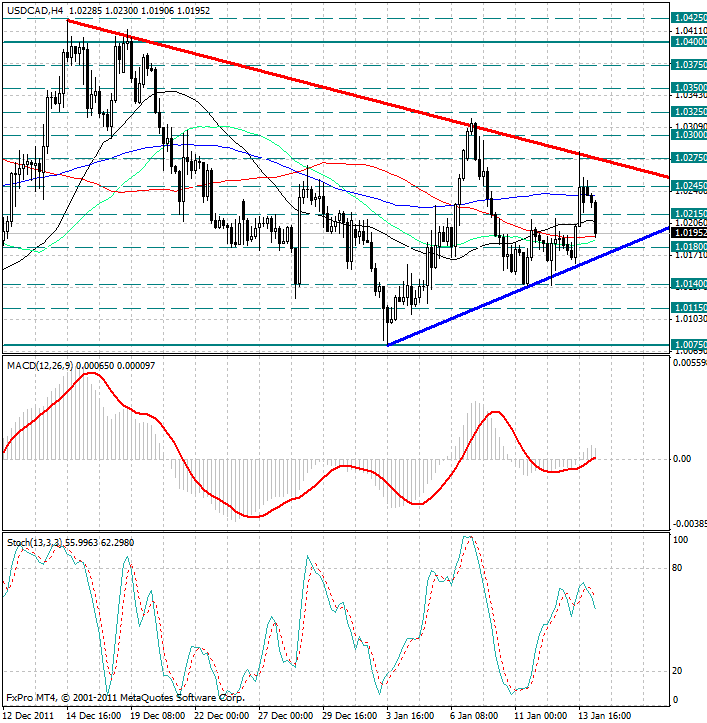Click the 13 Jan 16:00 time label
This screenshot has height=723, width=707.
(x=605, y=716)
